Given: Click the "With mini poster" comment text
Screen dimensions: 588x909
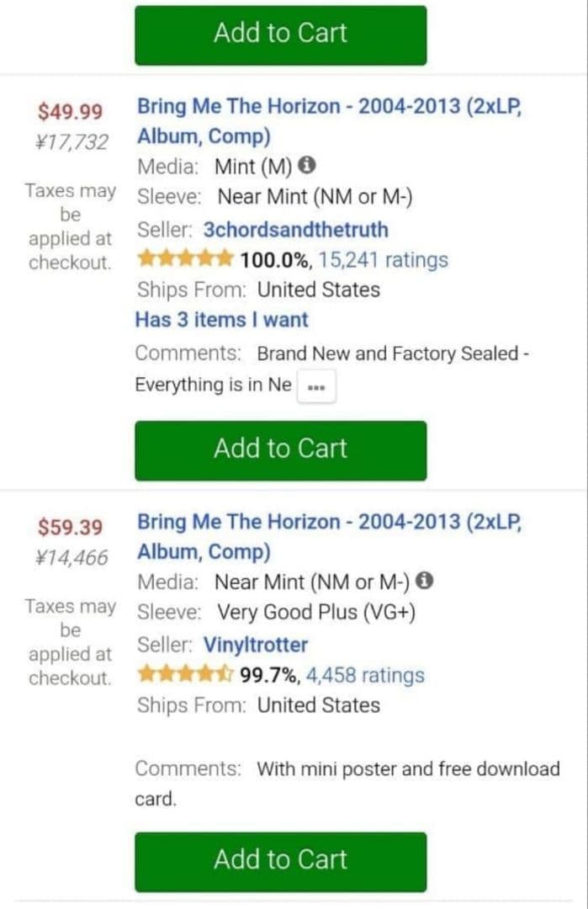Looking at the screenshot, I should 408,768.
